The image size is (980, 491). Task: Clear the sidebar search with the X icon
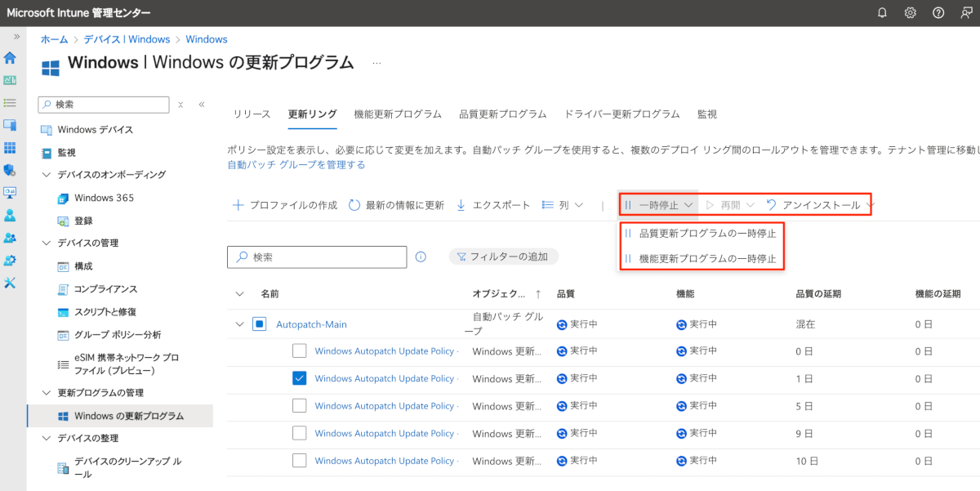coord(180,105)
